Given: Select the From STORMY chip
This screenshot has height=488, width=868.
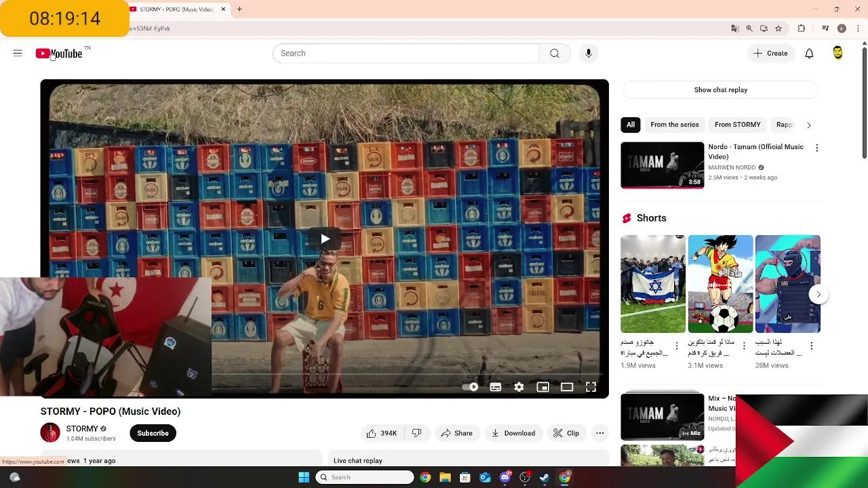Looking at the screenshot, I should pos(738,125).
